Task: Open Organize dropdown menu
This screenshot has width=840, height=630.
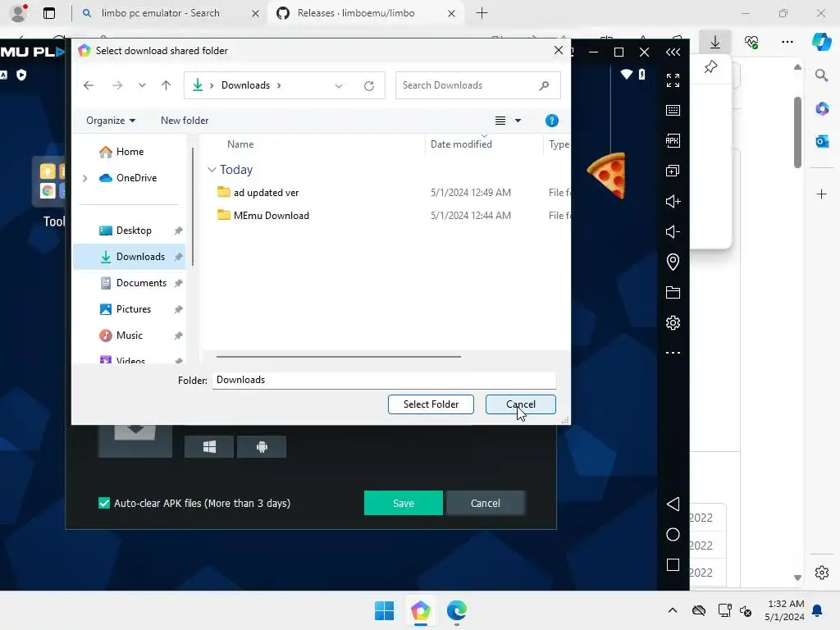Action: 111,121
